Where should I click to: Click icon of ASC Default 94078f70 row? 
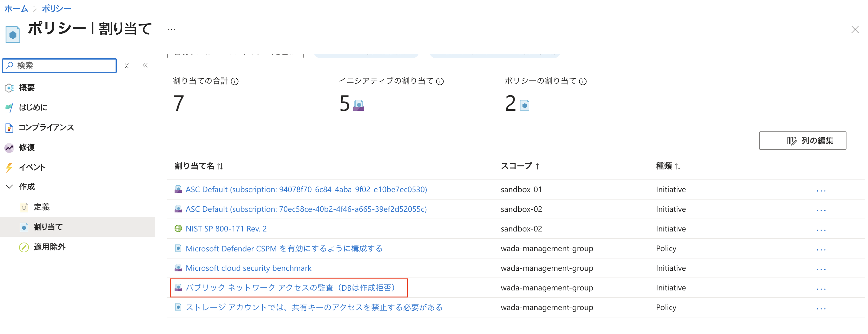tap(178, 189)
